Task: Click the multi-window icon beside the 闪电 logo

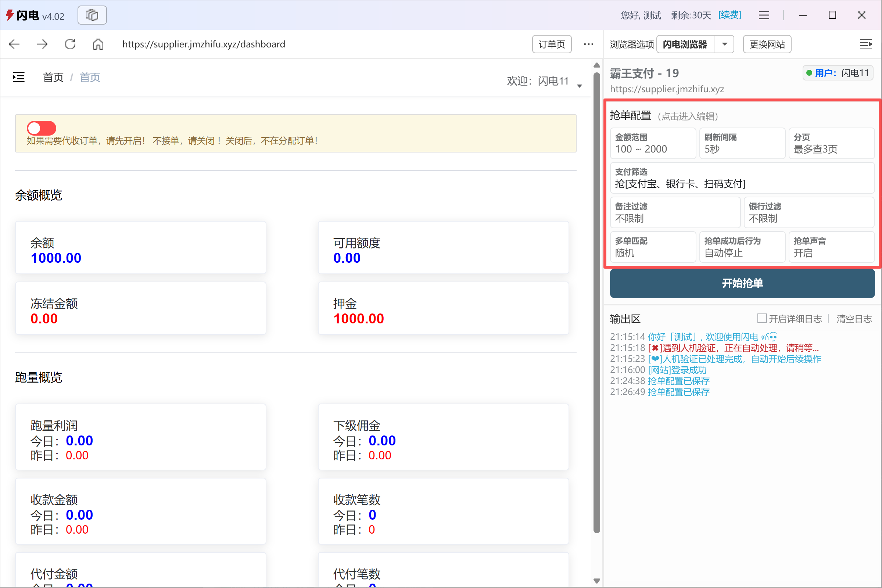Action: click(92, 15)
